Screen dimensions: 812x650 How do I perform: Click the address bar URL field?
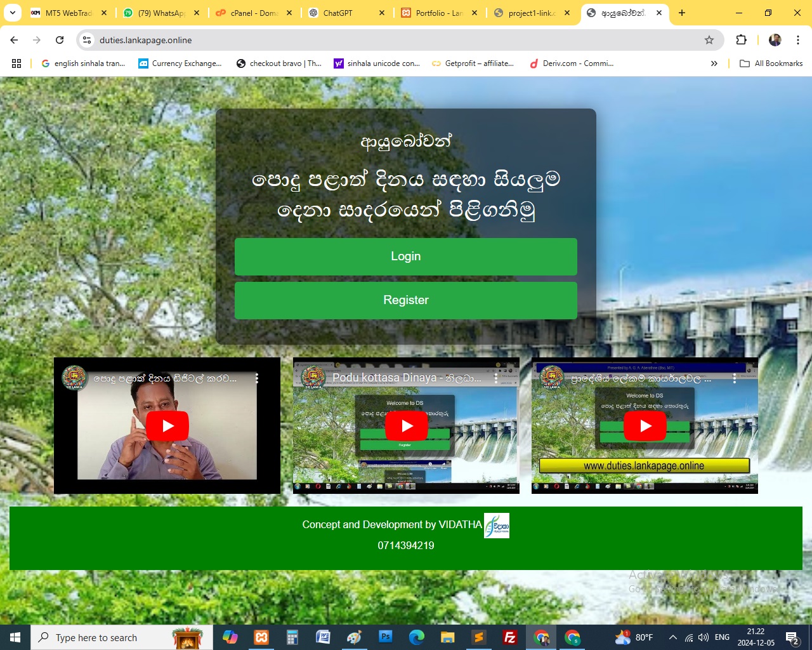coord(381,40)
